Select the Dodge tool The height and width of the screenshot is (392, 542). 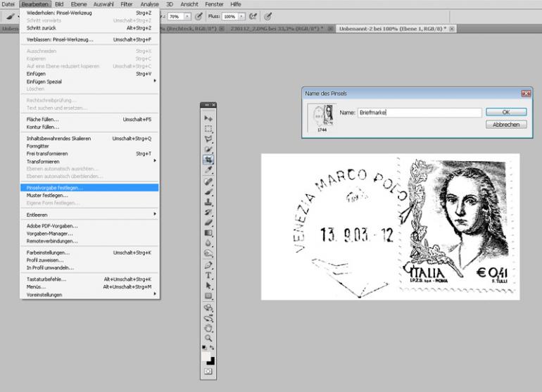[x=208, y=253]
